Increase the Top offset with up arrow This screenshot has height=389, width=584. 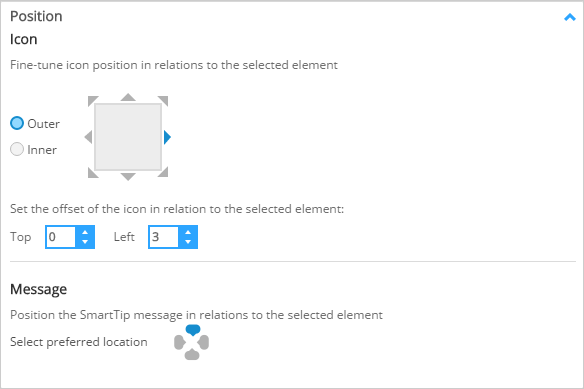[x=85, y=233]
